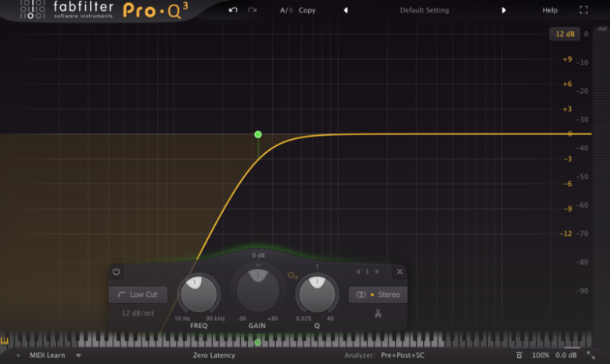This screenshot has width=610, height=364.
Task: Toggle A/B state comparison
Action: point(286,10)
